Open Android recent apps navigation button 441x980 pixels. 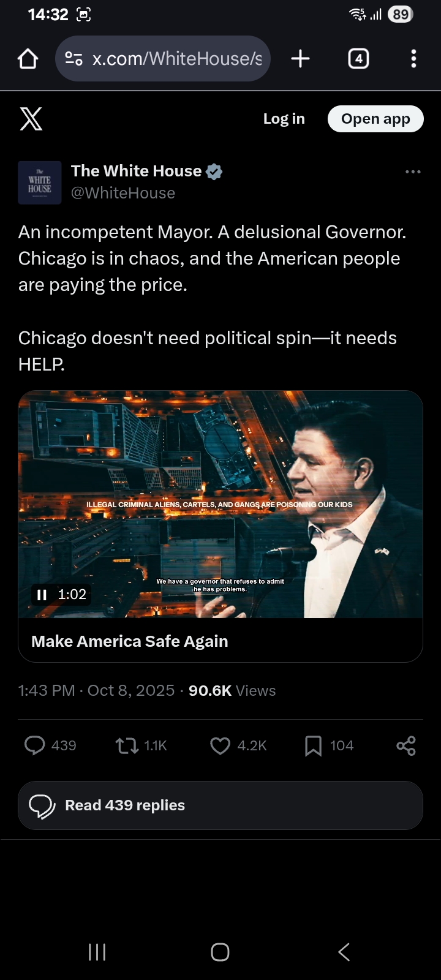(x=97, y=952)
